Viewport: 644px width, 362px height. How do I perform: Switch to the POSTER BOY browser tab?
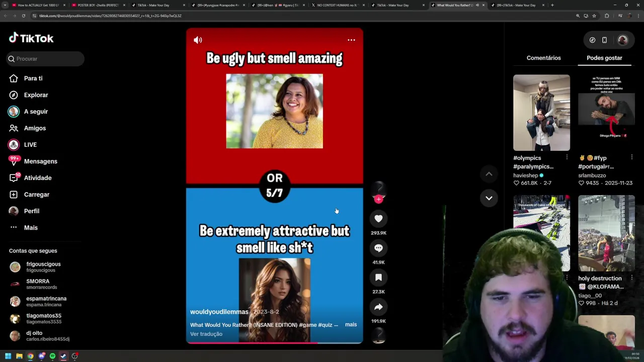98,5
